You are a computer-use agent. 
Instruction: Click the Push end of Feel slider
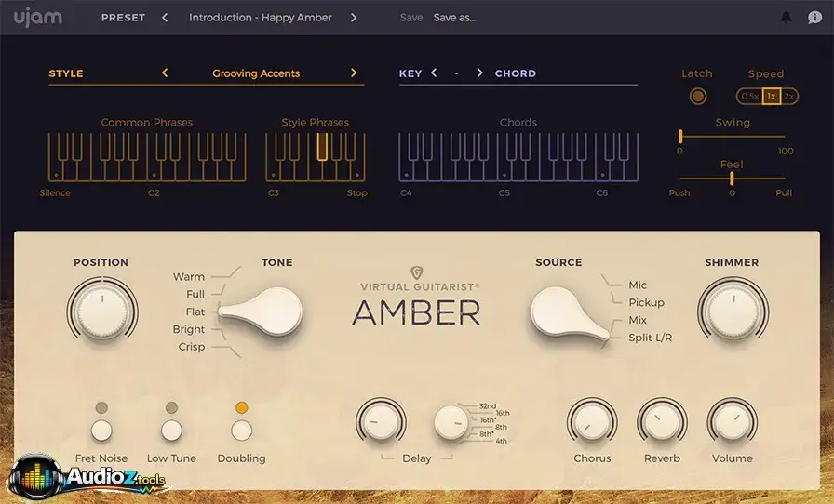click(x=679, y=193)
